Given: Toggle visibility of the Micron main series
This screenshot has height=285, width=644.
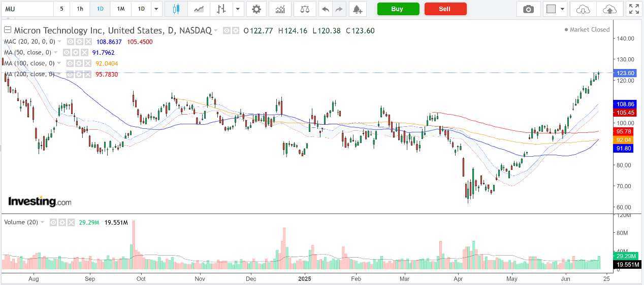Looking at the screenshot, I should coord(227,30).
